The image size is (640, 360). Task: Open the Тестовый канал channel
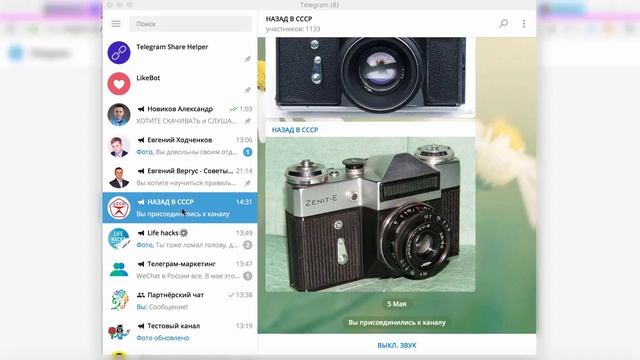pyautogui.click(x=180, y=332)
